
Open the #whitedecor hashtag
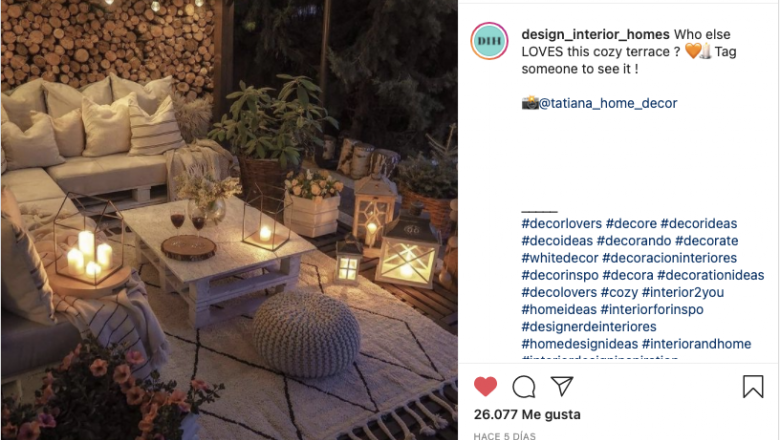(x=560, y=258)
